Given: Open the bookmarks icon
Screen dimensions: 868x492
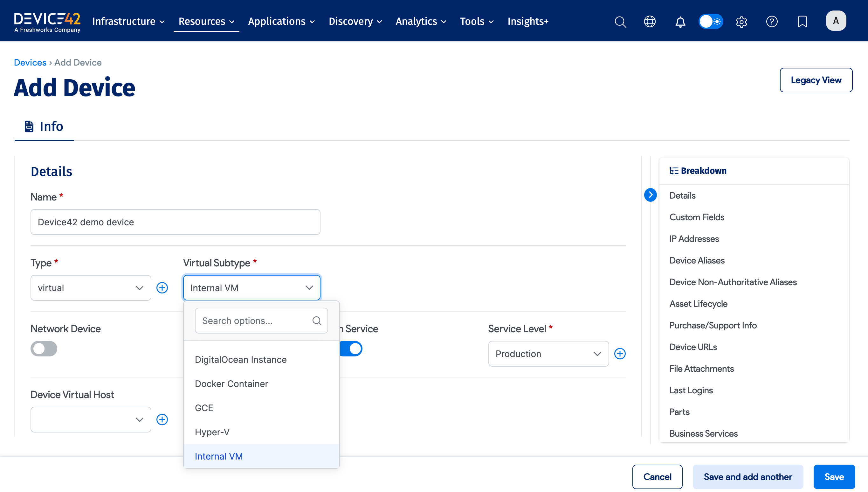Looking at the screenshot, I should click(802, 22).
